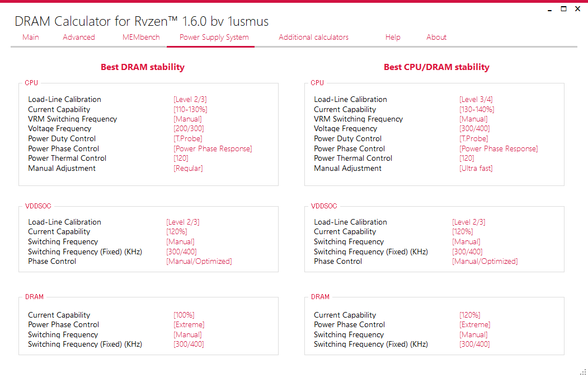
Task: Click Manual Adjustment label under Best DRAM stability
Action: pos(62,168)
